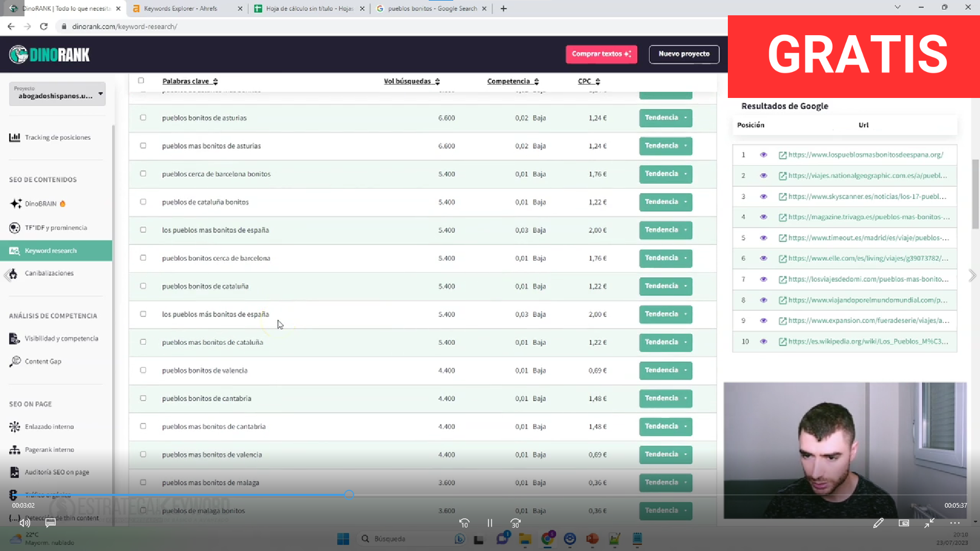Check row pueblos cerca de barcelona bonitos
Viewport: 980px width, 551px height.
point(143,173)
